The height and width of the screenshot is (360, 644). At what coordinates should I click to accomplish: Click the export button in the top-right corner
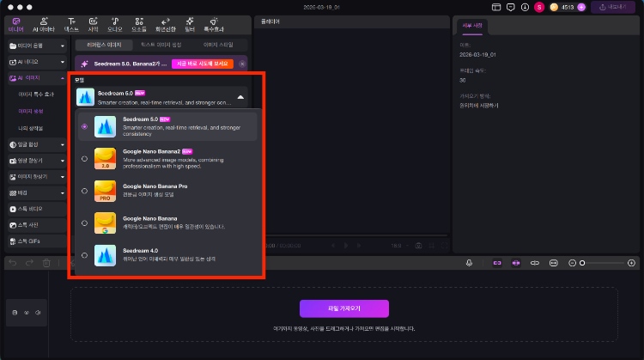coord(612,7)
